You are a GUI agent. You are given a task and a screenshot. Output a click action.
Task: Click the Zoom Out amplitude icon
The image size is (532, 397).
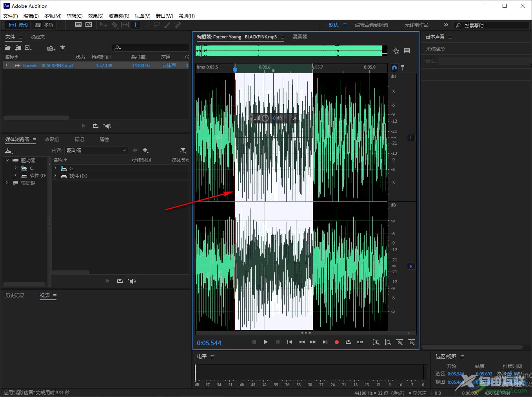388,342
